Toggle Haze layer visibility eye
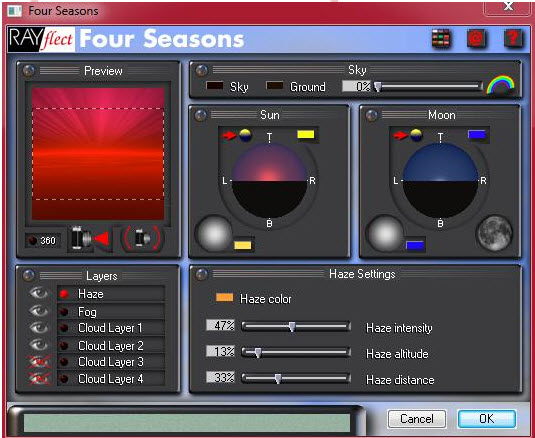This screenshot has height=438, width=535. coord(39,293)
